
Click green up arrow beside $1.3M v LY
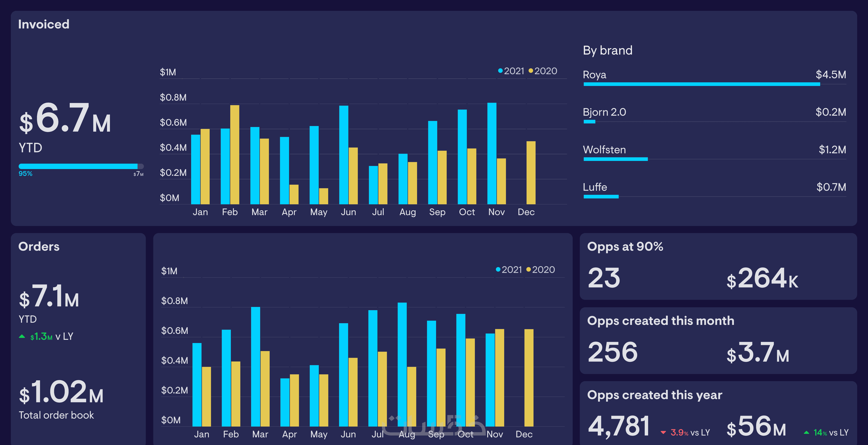click(22, 336)
